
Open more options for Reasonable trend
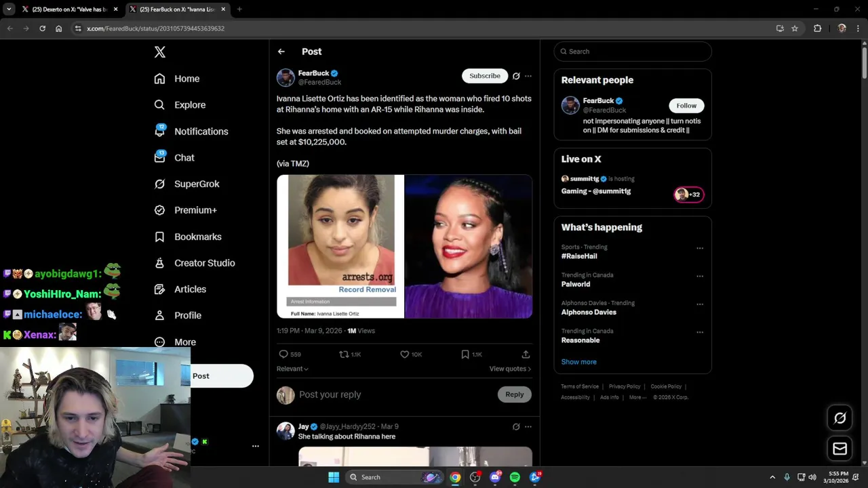(x=700, y=332)
